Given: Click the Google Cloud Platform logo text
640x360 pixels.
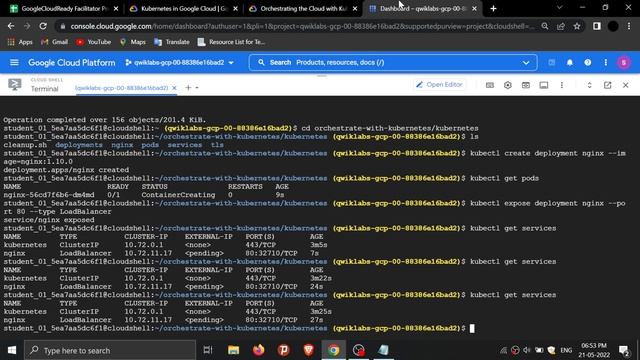Looking at the screenshot, I should point(71,62).
